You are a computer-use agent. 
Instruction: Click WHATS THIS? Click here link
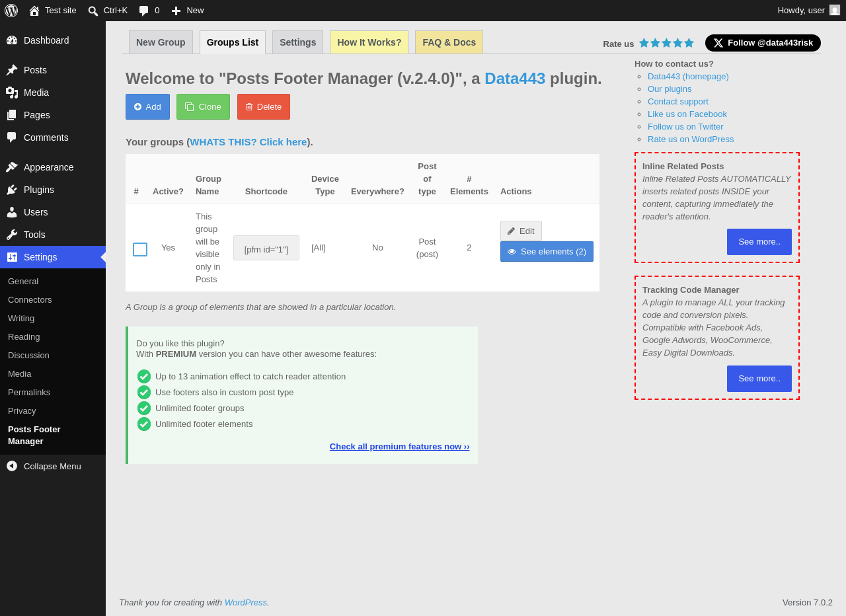(x=249, y=141)
